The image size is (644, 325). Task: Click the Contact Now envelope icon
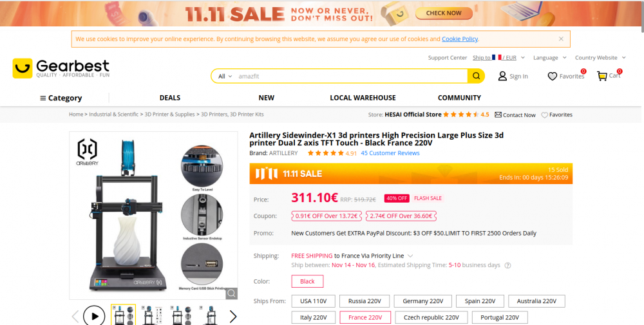(498, 115)
